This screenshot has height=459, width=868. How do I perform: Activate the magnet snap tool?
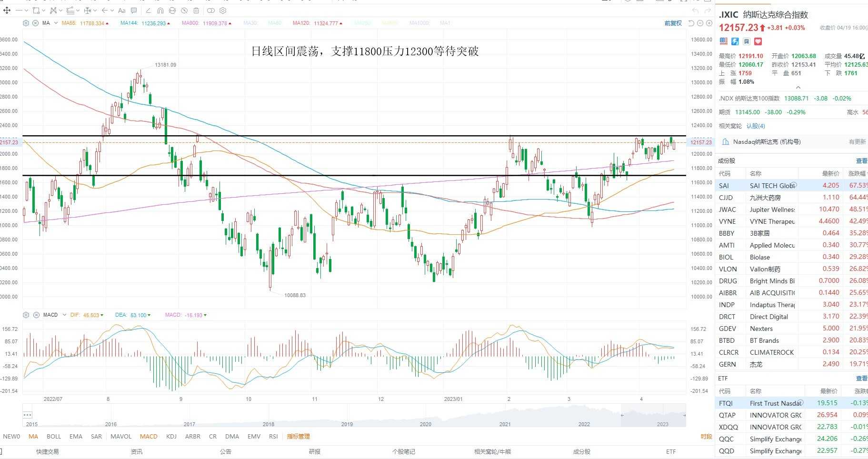pos(160,10)
